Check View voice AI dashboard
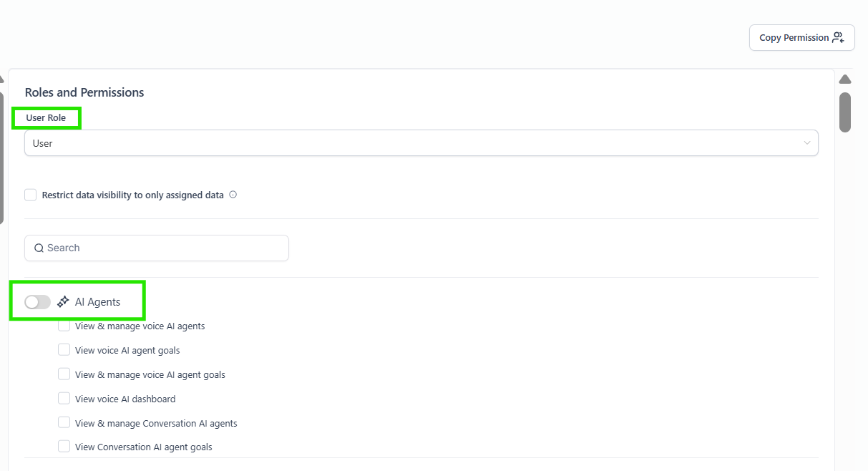Viewport: 868px width, 471px height. [x=64, y=399]
